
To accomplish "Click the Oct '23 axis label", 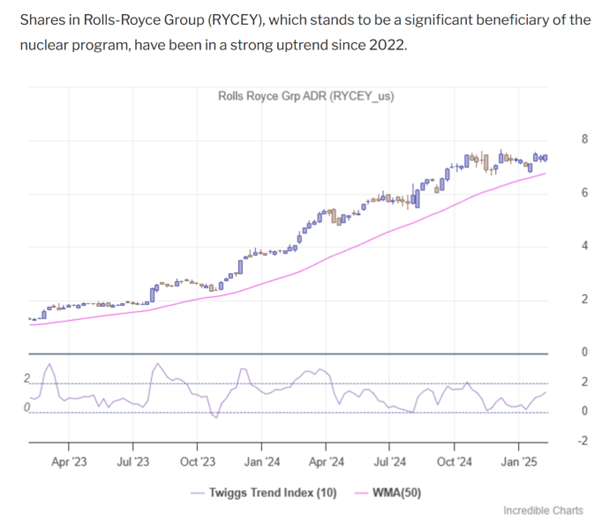I will (198, 462).
